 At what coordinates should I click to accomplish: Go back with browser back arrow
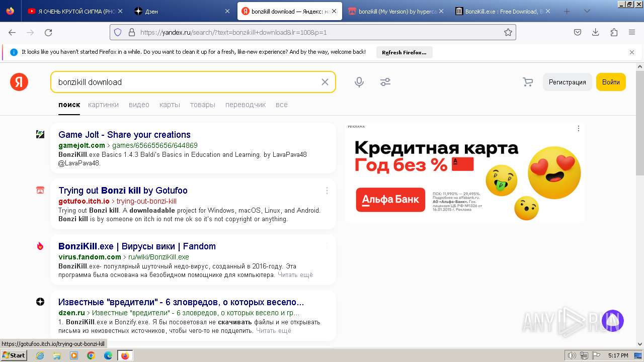coord(12,32)
